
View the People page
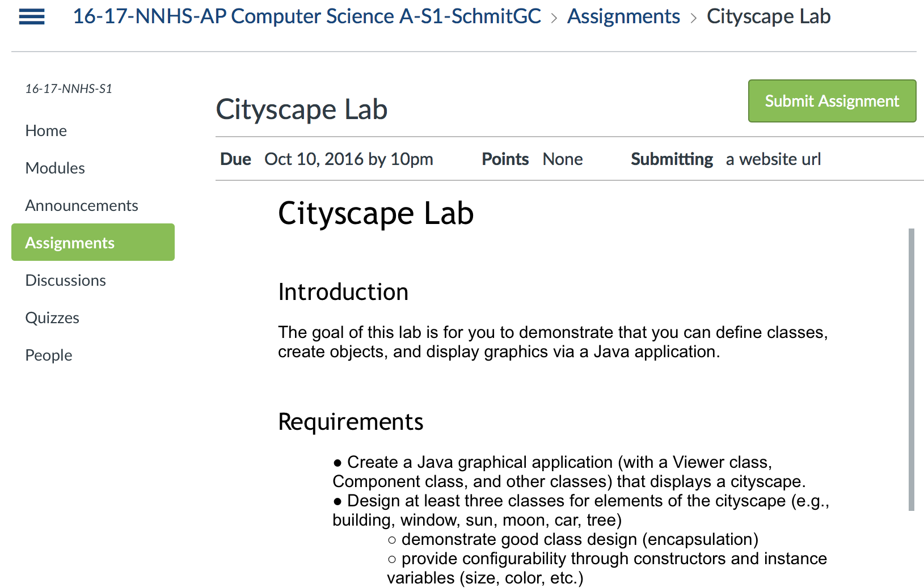click(x=48, y=354)
